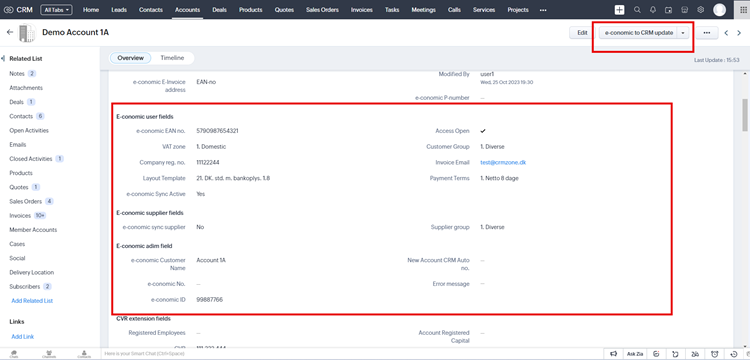
Task: Click the CRM logo
Action: click(18, 10)
